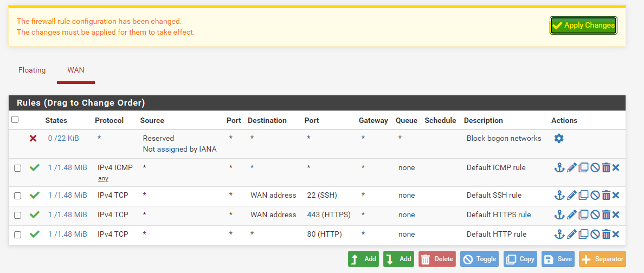Screen dimensions: 644x273
Task: Disable the Default HTTP rule via ban icon
Action: coord(595,235)
